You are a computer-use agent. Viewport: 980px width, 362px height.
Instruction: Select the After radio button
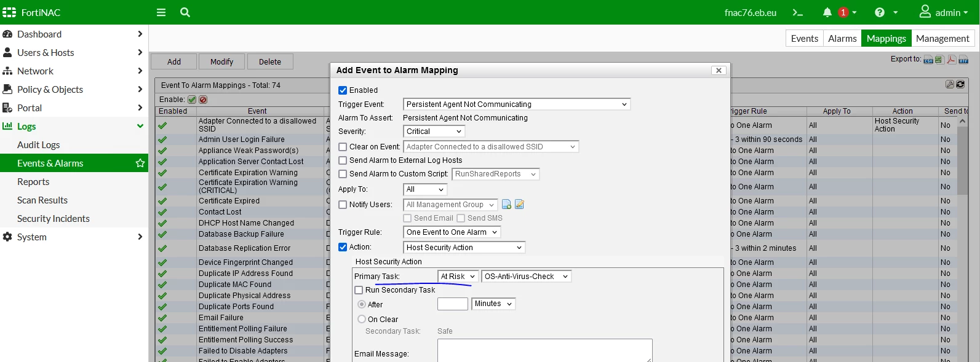(x=362, y=305)
